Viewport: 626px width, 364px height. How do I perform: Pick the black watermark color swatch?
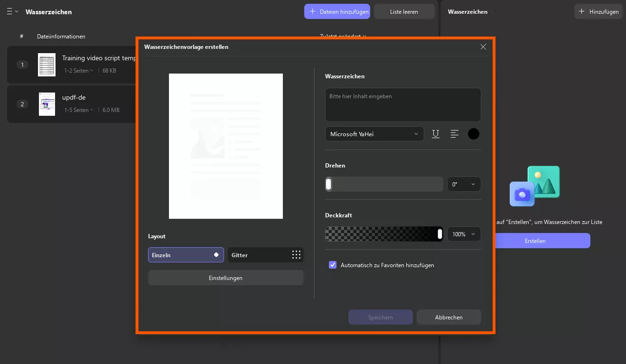(x=474, y=134)
